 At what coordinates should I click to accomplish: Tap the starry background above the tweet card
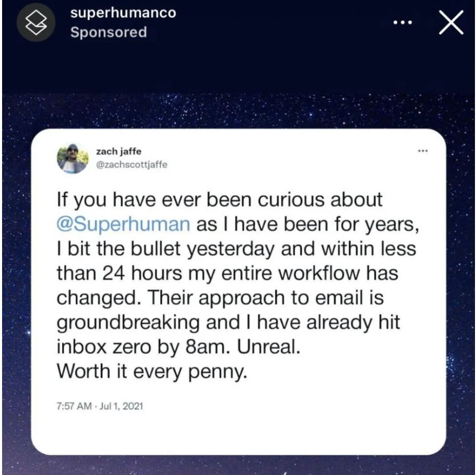238,111
